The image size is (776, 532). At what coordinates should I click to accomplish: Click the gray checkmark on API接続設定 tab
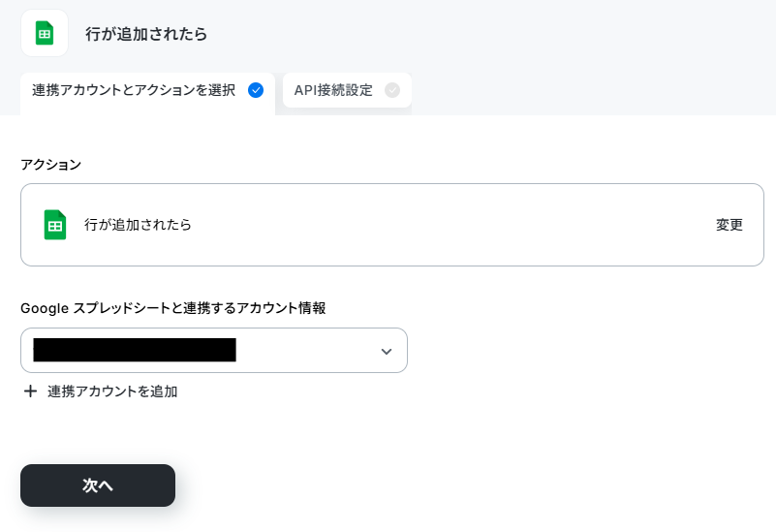[392, 90]
